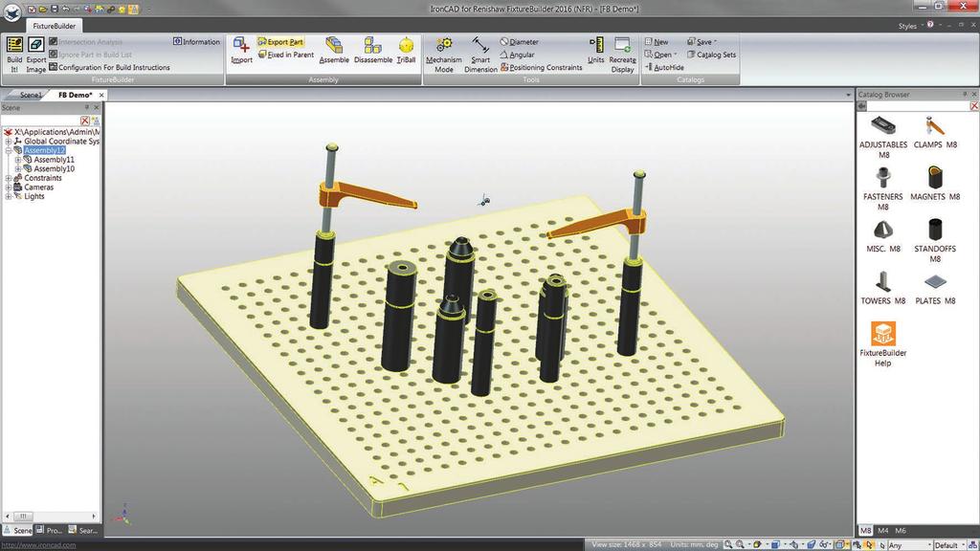The height and width of the screenshot is (551, 980).
Task: Open the CLAMPS M8 catalog
Action: tap(935, 132)
